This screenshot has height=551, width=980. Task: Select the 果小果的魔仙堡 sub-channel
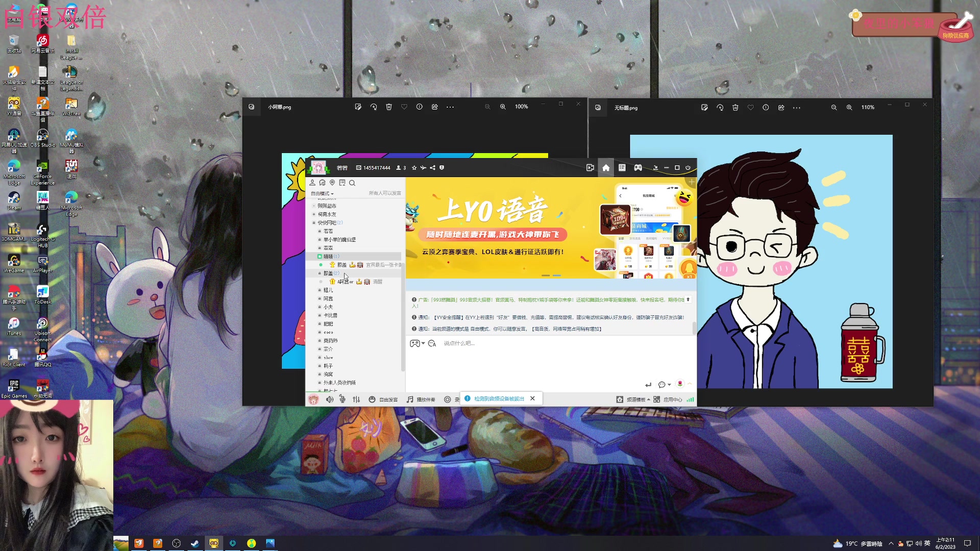click(339, 240)
